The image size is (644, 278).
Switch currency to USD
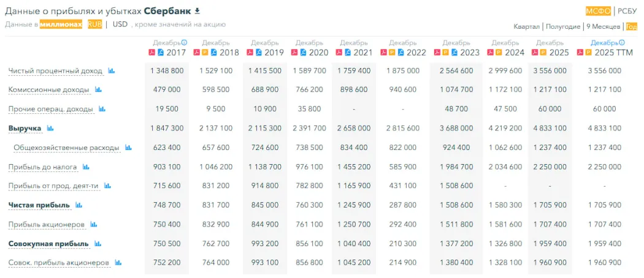(x=120, y=24)
